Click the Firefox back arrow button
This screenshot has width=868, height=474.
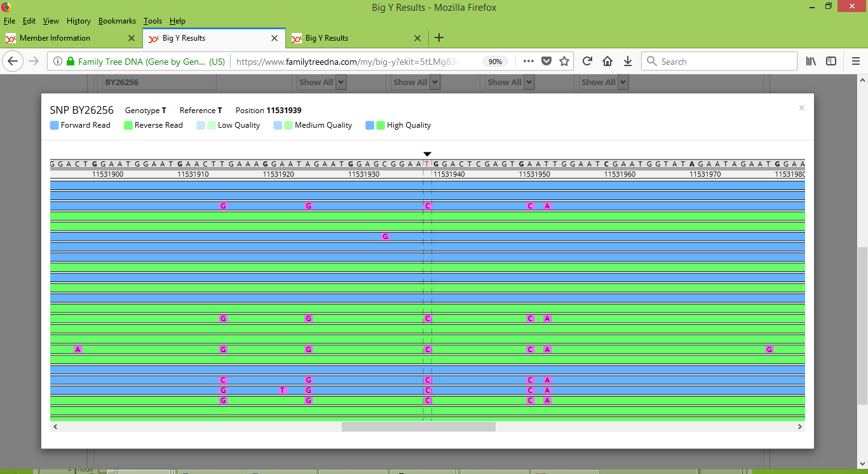coord(13,62)
